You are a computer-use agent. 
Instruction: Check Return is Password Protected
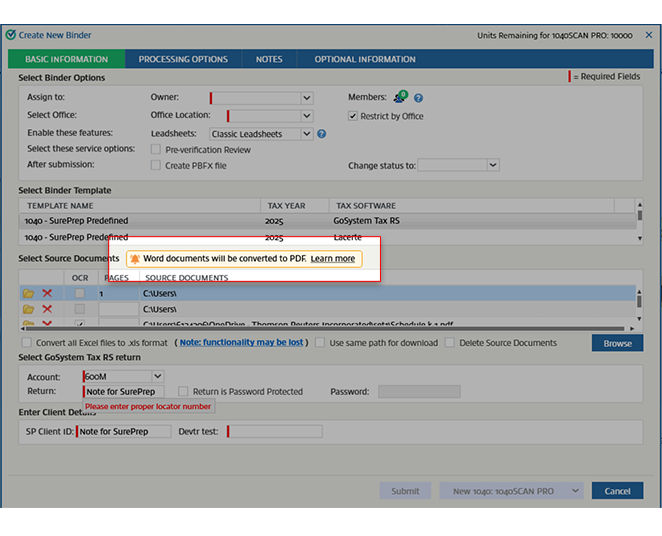click(x=183, y=391)
